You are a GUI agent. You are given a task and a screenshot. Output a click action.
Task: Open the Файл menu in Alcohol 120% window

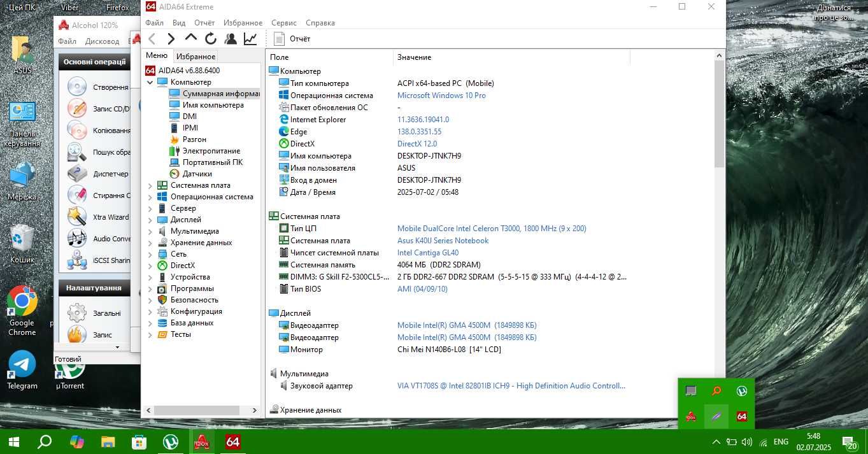point(67,41)
